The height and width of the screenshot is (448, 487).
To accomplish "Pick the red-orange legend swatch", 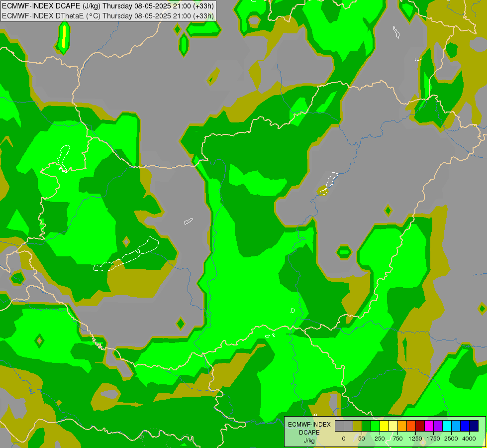I will [411, 426].
